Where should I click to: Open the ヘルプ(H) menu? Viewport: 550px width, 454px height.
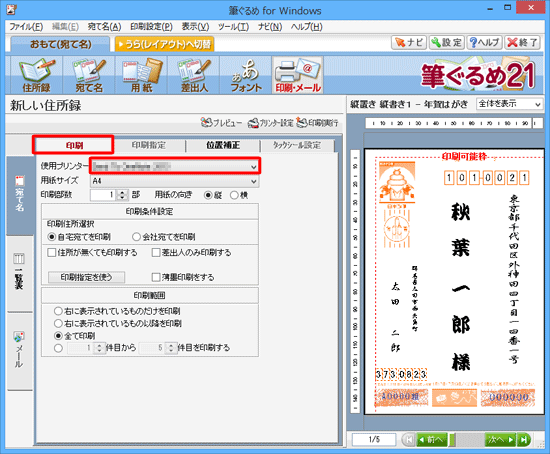[x=306, y=27]
